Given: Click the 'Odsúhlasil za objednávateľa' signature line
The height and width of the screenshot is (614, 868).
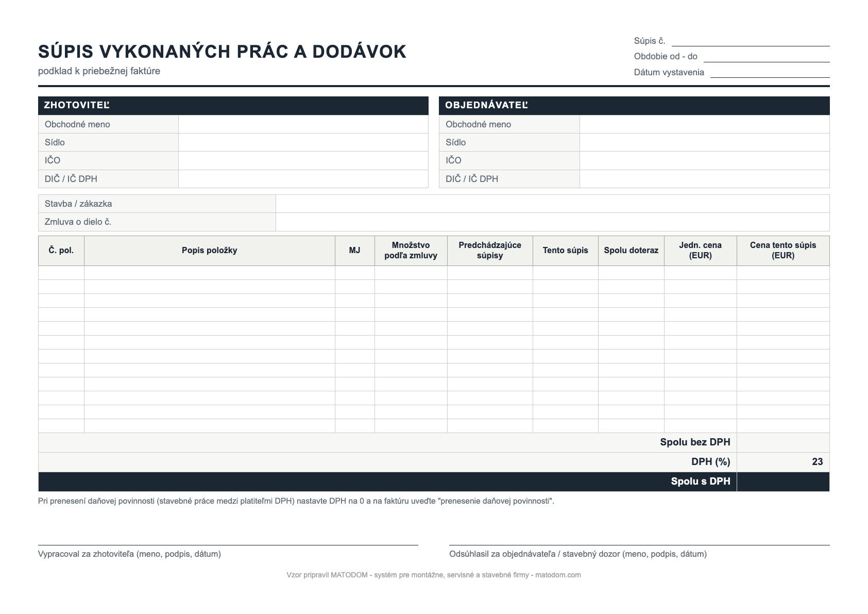Looking at the screenshot, I should (x=639, y=545).
